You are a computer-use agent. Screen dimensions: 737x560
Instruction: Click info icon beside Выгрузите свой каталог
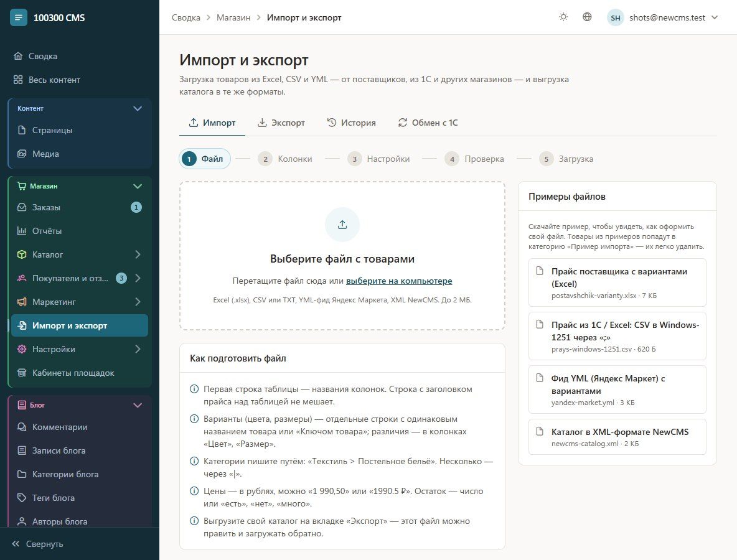[x=194, y=521]
